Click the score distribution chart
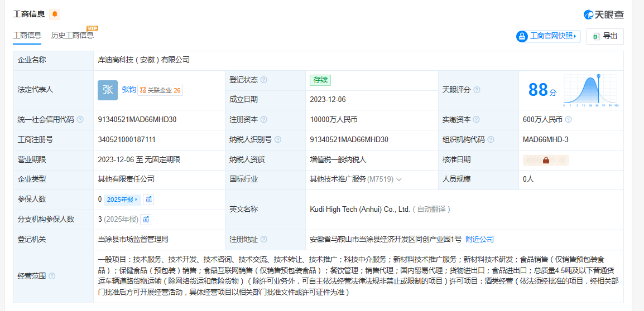Image resolution: width=644 pixels, height=311 pixels. 590,90
